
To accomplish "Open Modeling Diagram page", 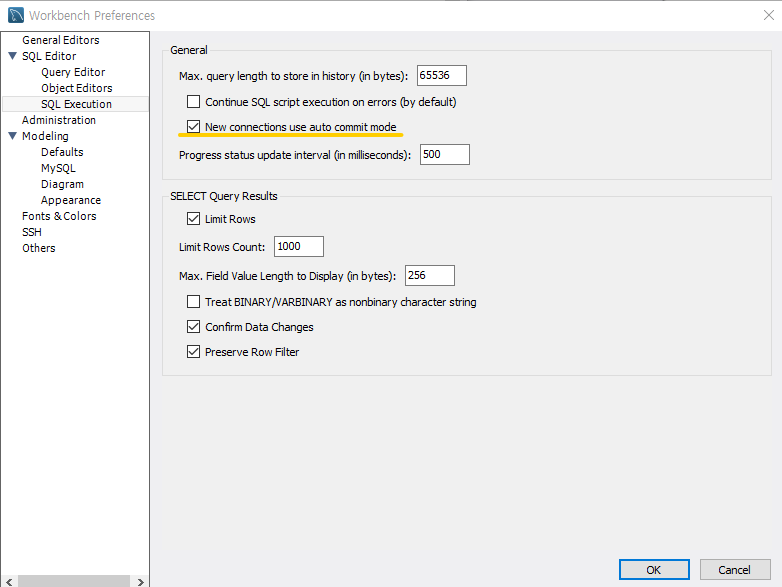I will pos(62,184).
